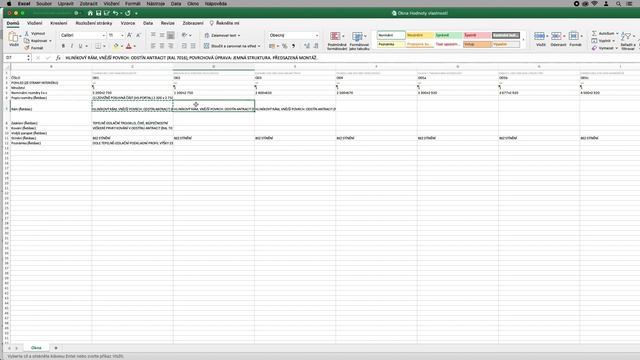
Task: Increase decimal places
Action: (x=307, y=46)
